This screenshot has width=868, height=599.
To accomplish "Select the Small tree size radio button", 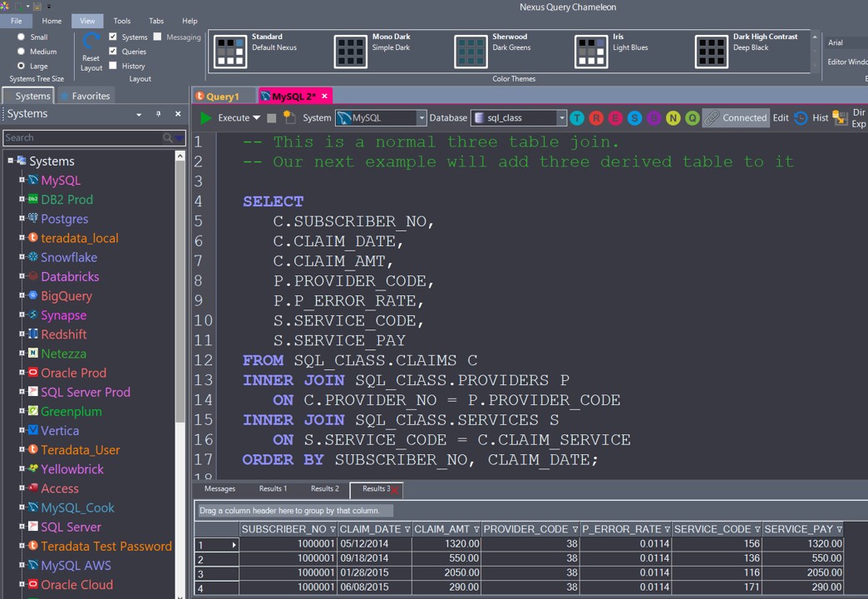I will 22,37.
